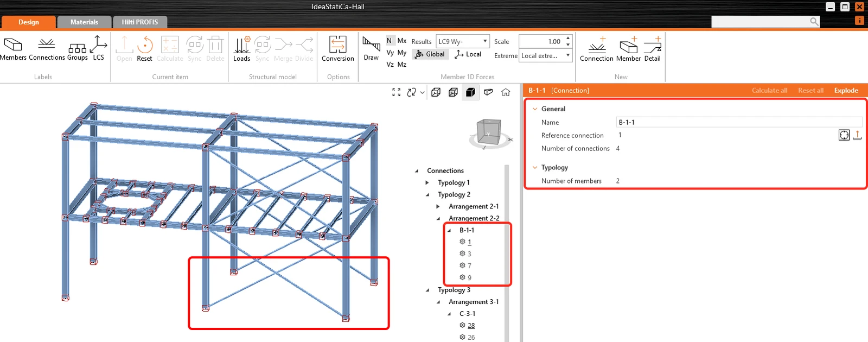Toggle the Vz force component
868x342 pixels.
tap(390, 65)
